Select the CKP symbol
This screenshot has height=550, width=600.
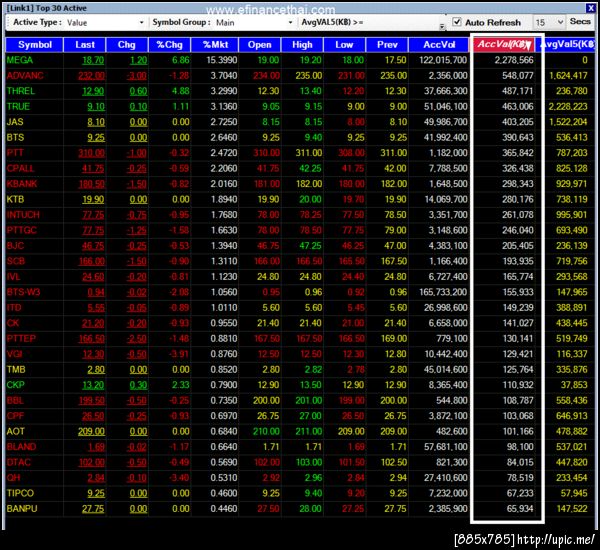click(x=16, y=385)
